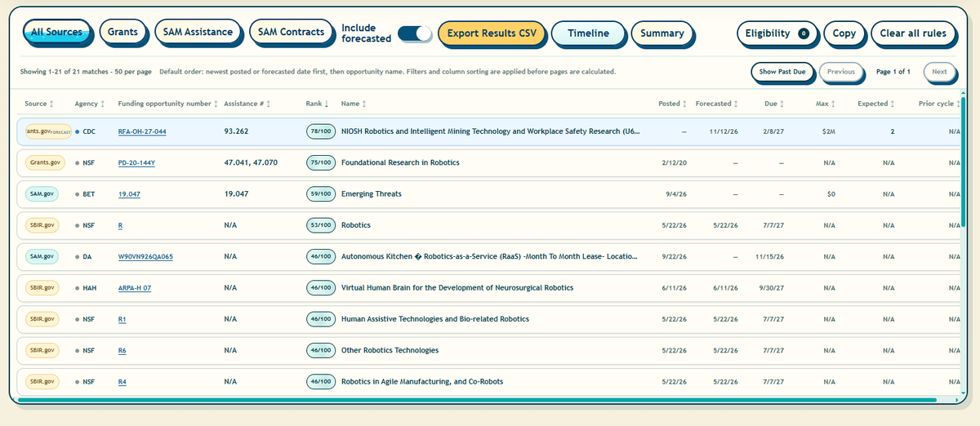Click SAM.gov badge in Emerging Threats row

tap(42, 194)
